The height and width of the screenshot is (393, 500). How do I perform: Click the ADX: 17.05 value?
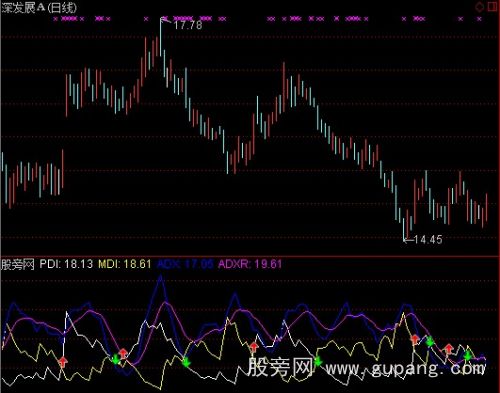[x=185, y=264]
